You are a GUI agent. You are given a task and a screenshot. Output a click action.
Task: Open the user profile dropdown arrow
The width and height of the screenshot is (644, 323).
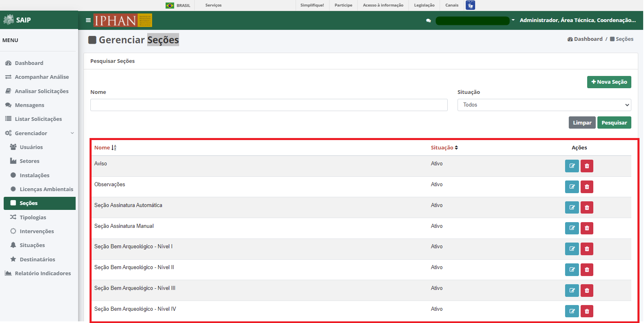pos(513,20)
